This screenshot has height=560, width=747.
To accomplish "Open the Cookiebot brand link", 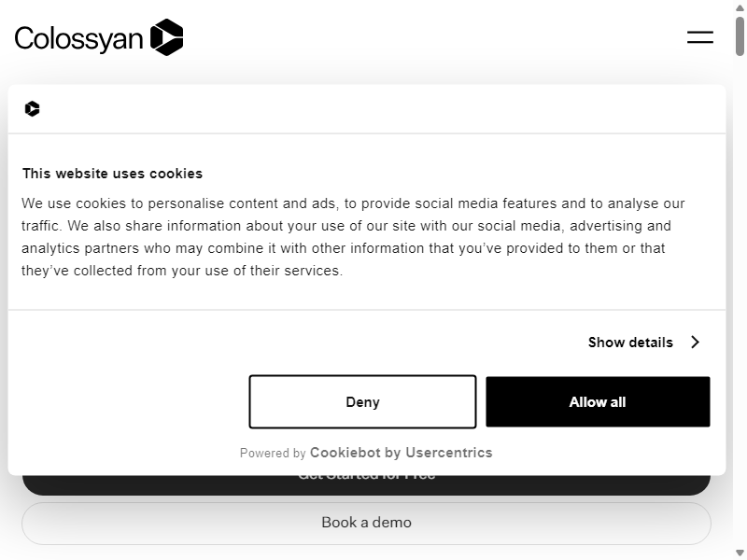I will coord(345,453).
